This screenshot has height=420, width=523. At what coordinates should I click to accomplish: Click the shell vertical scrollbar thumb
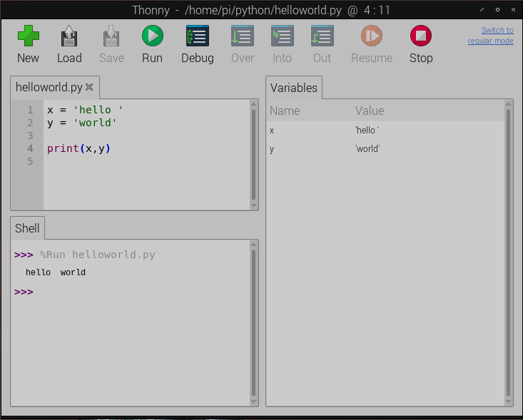pyautogui.click(x=253, y=323)
